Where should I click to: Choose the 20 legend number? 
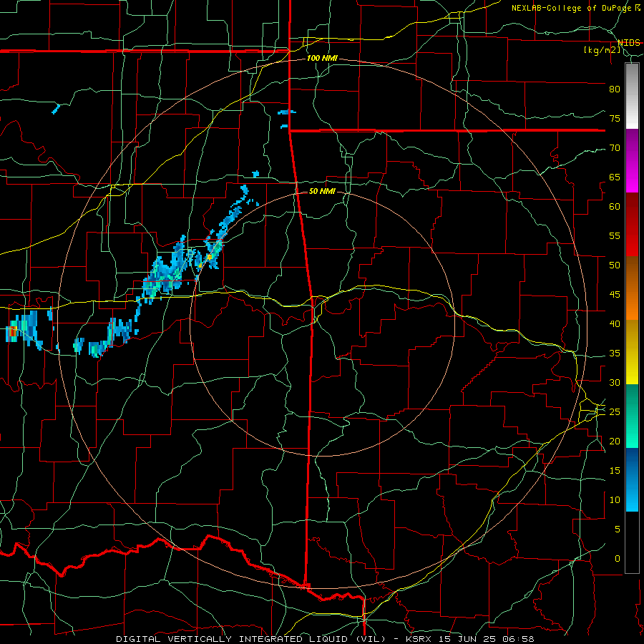[615, 441]
